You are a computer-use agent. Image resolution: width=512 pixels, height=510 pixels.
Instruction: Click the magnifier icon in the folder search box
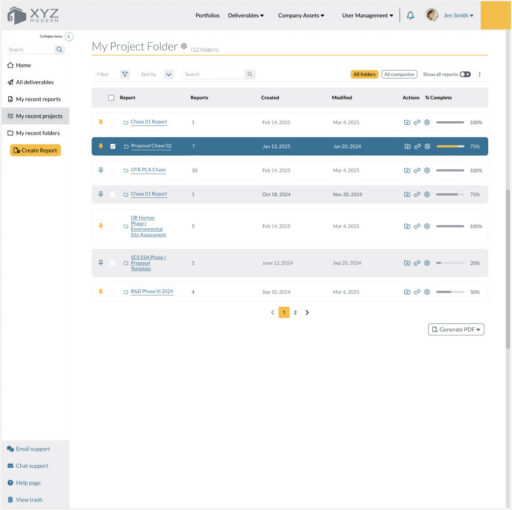coord(250,74)
